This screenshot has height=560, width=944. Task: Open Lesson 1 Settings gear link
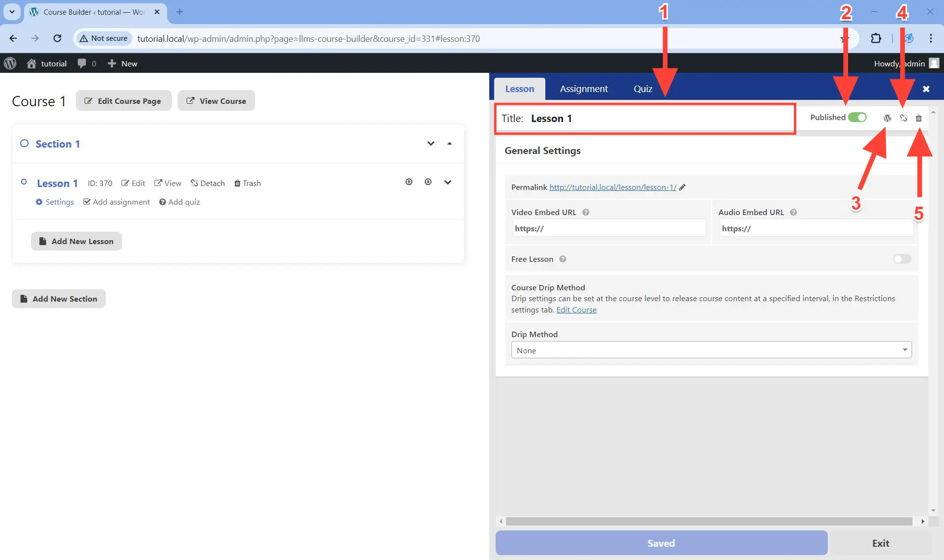(x=55, y=202)
